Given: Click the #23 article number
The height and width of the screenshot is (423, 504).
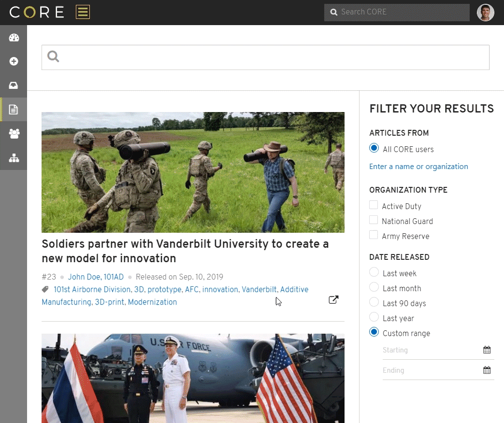Looking at the screenshot, I should pos(49,277).
